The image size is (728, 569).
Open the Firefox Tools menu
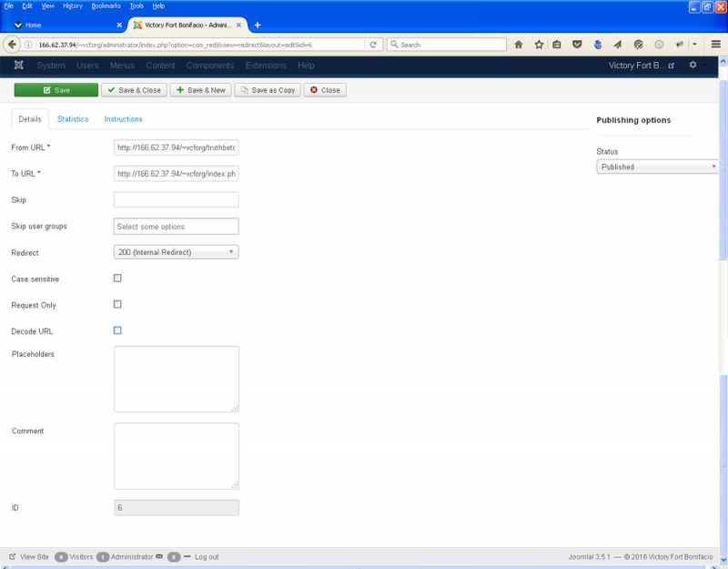coord(136,6)
